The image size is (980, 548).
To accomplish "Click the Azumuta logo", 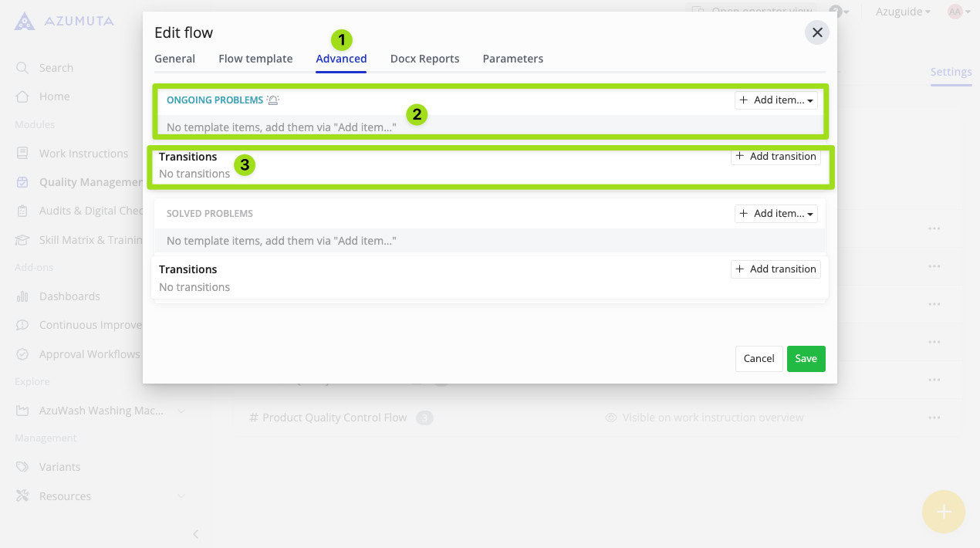I will coord(23,21).
